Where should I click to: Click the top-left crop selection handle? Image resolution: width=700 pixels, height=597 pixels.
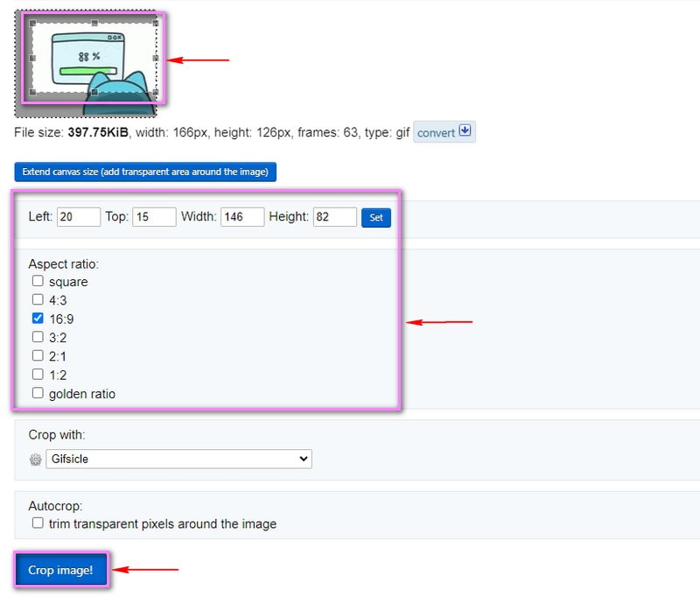pyautogui.click(x=33, y=23)
